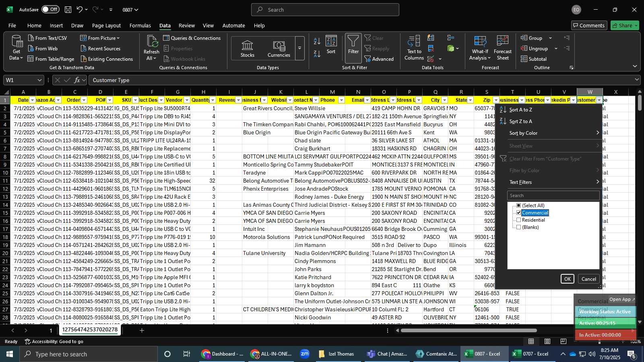Screen dimensions: 644x362
Task: Collapse the ribbon with chevron
Action: coord(635,66)
